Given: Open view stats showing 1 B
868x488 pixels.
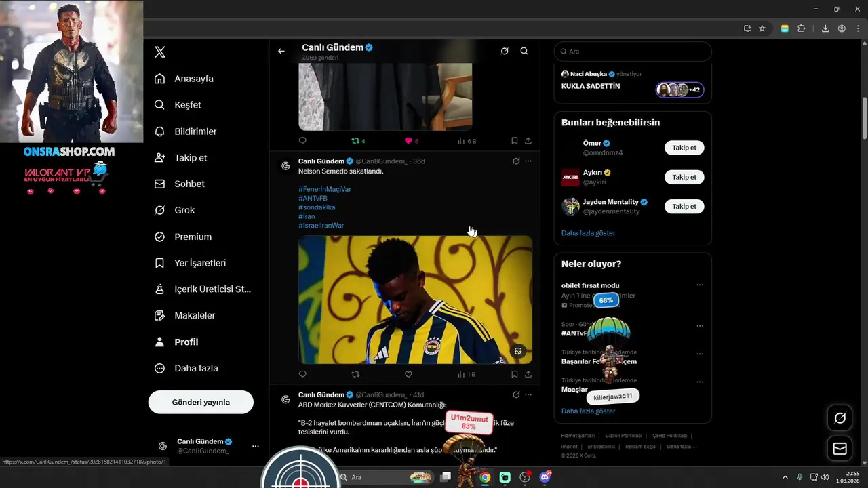Looking at the screenshot, I should [467, 374].
